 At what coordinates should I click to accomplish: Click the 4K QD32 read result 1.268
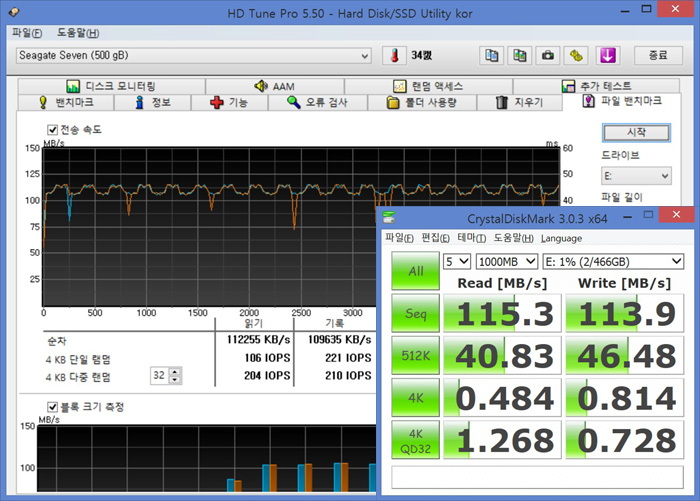[x=502, y=440]
